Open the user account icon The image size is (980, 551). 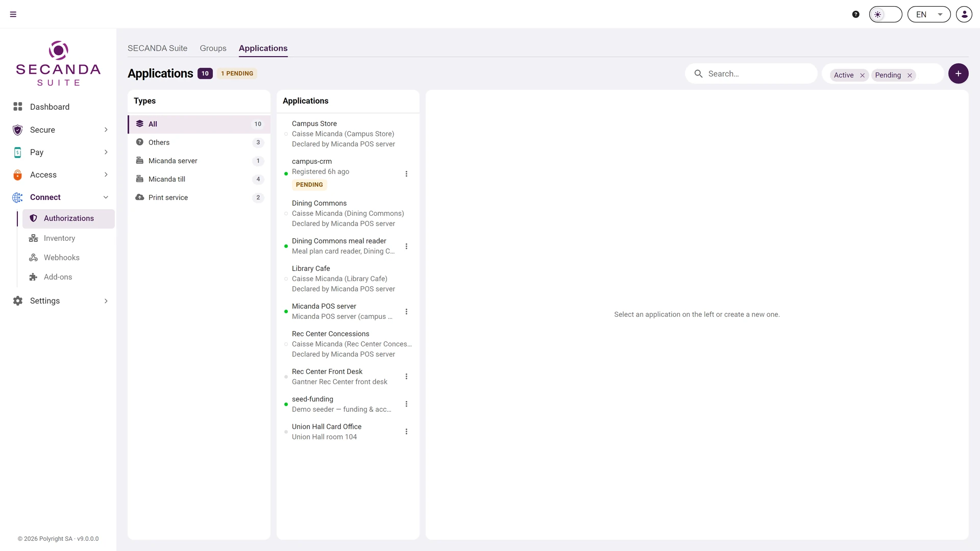coord(964,14)
